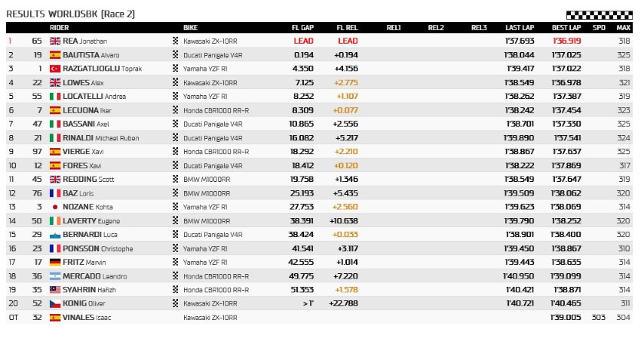Click the small icon beside Redding's BMW M1000RR
Screen dimensions: 644x357
[x=176, y=179]
